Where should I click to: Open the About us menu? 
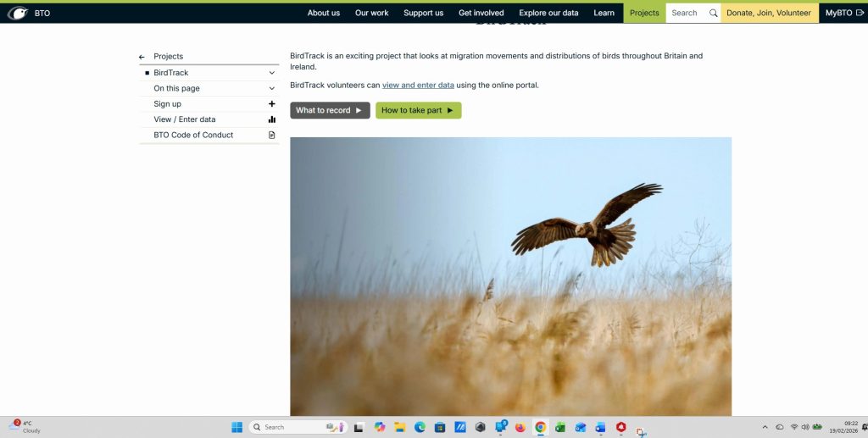(324, 14)
